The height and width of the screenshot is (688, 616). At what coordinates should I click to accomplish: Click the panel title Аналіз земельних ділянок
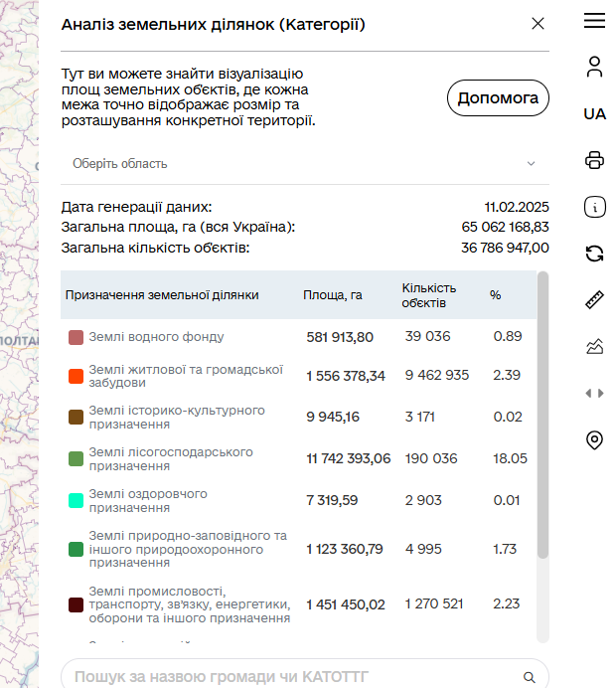213,25
